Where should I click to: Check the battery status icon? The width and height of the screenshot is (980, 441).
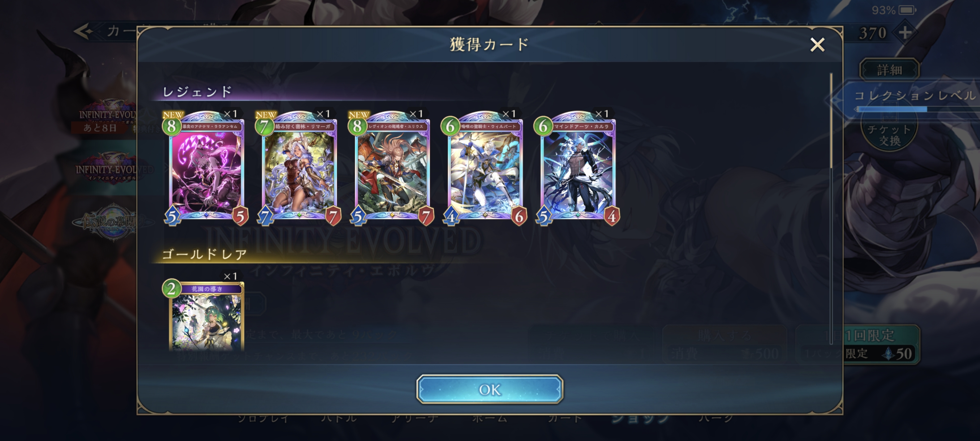907,10
